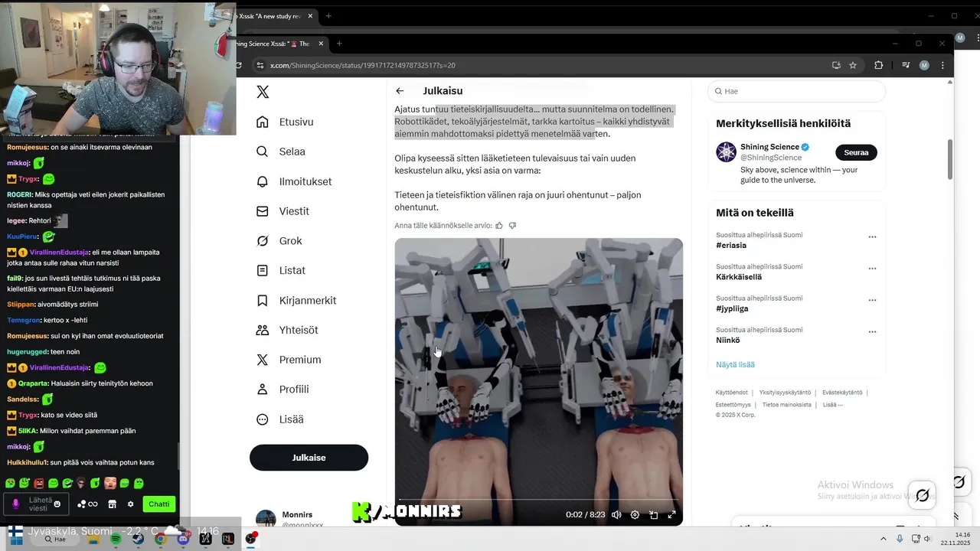Image resolution: width=980 pixels, height=551 pixels.
Task: Open options for Kärkkäisellä trend
Action: pyautogui.click(x=872, y=269)
